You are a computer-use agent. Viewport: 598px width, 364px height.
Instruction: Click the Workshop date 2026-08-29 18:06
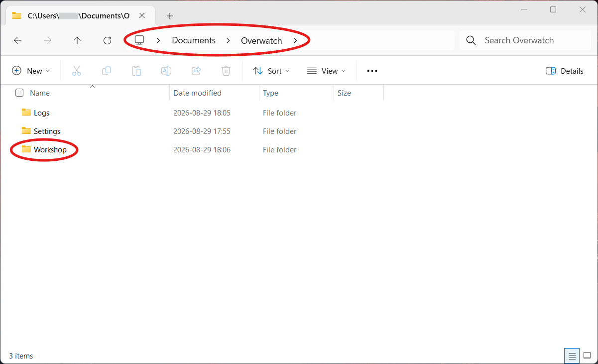point(202,150)
